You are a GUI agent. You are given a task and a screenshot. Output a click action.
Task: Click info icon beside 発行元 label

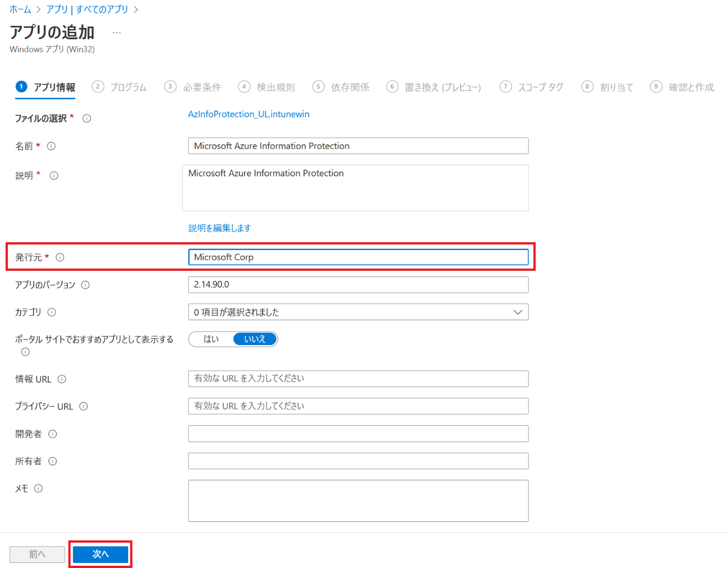pyautogui.click(x=60, y=257)
